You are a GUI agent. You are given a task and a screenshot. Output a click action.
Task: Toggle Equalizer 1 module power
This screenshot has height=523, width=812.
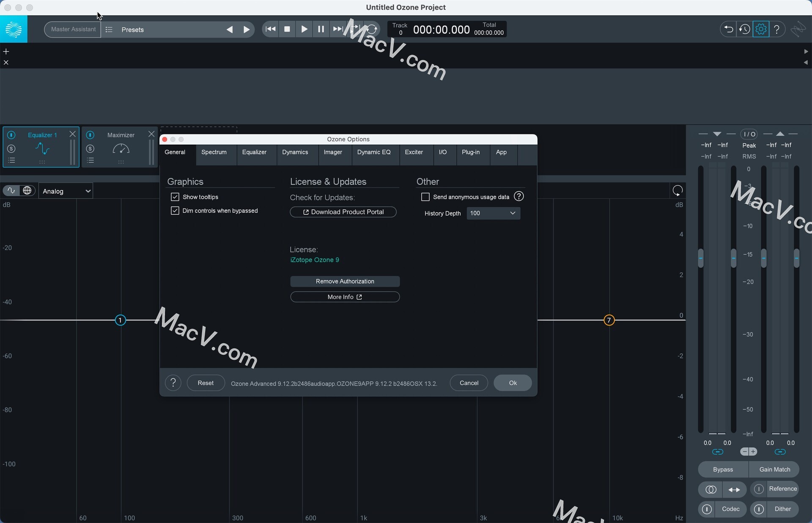click(x=11, y=135)
